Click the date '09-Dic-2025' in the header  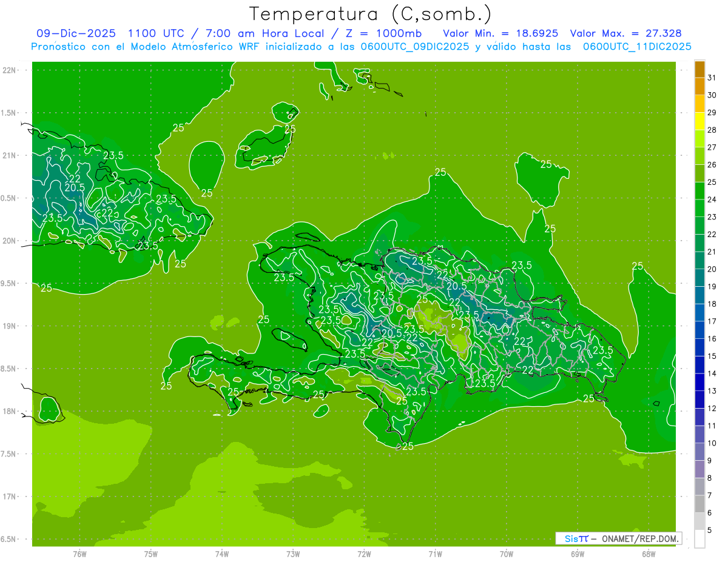76,33
